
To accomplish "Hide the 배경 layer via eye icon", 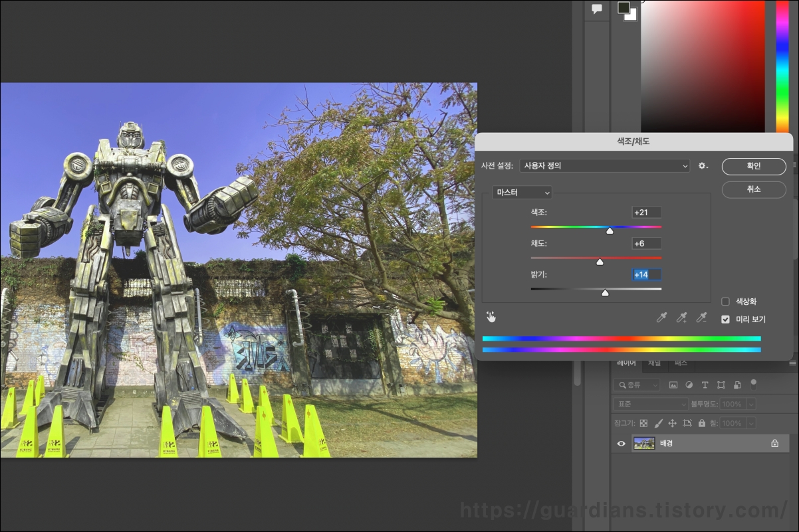I will 622,443.
